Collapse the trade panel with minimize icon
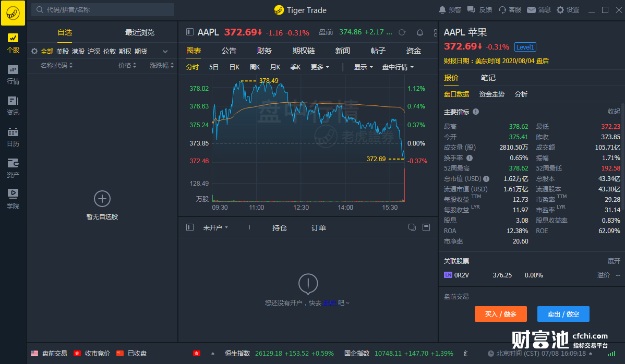Image resolution: width=625 pixels, height=364 pixels. click(426, 227)
